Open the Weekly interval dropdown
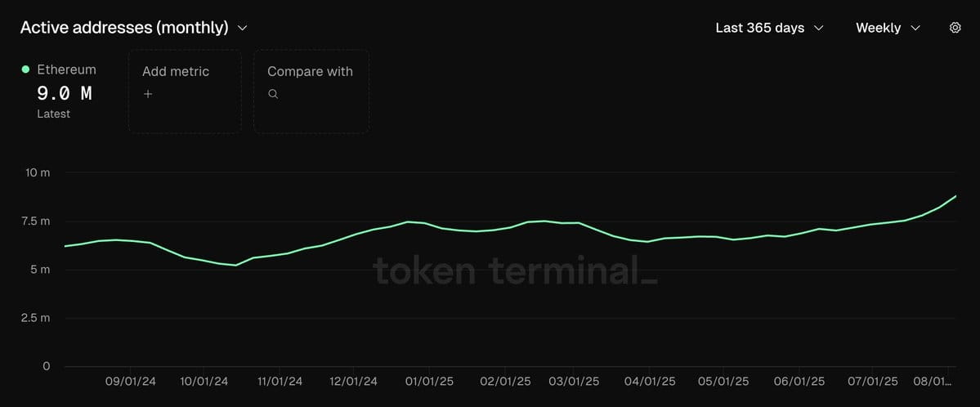The image size is (980, 407). point(888,28)
